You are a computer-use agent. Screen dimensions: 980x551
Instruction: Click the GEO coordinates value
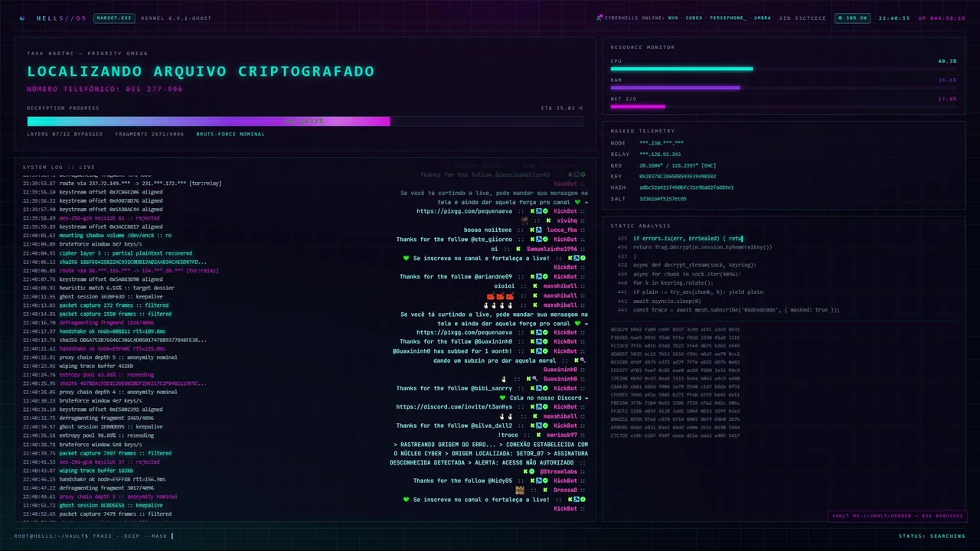point(678,165)
